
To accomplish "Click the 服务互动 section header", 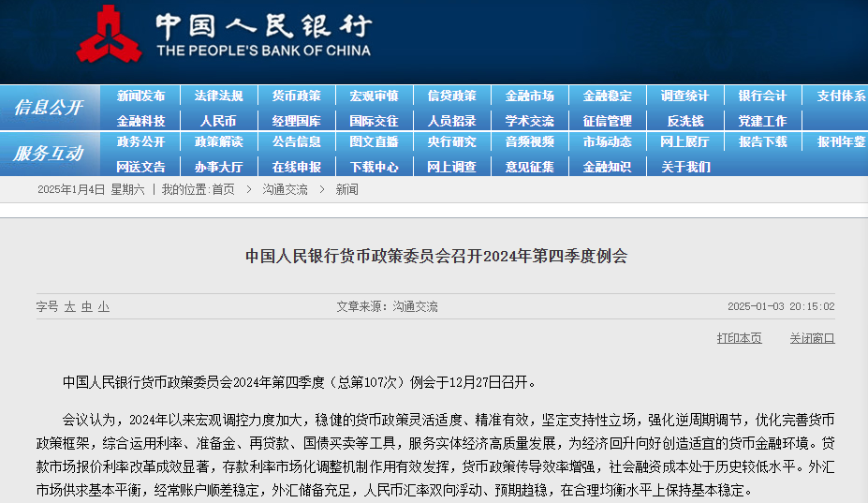I will click(49, 153).
